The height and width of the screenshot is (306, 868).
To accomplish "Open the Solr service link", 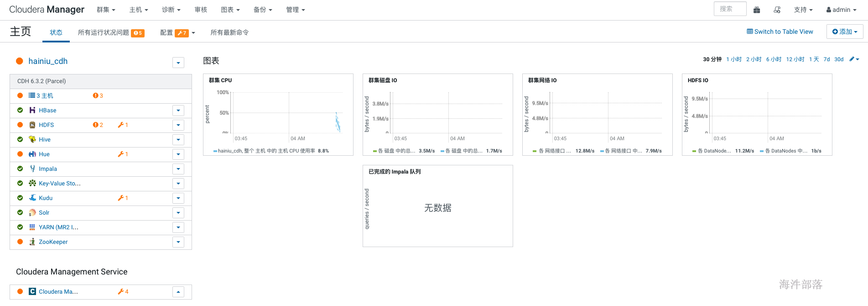I will pyautogui.click(x=44, y=212).
